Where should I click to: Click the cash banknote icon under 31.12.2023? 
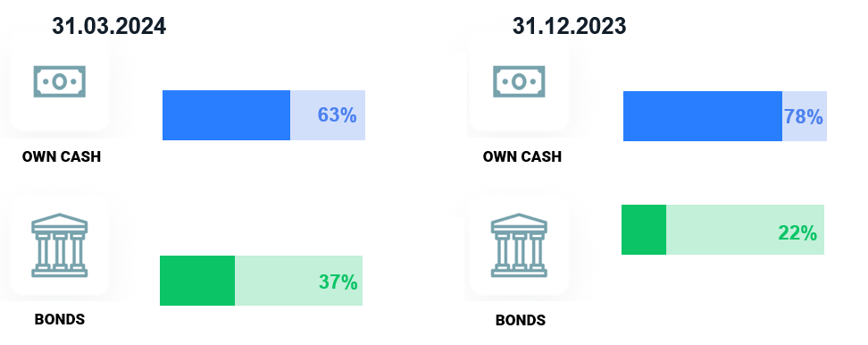tap(519, 82)
